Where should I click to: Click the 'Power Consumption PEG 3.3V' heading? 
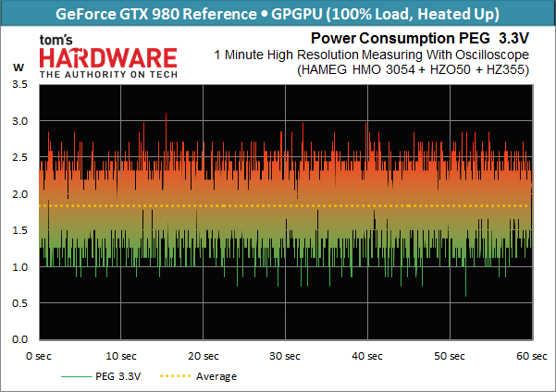(x=420, y=38)
